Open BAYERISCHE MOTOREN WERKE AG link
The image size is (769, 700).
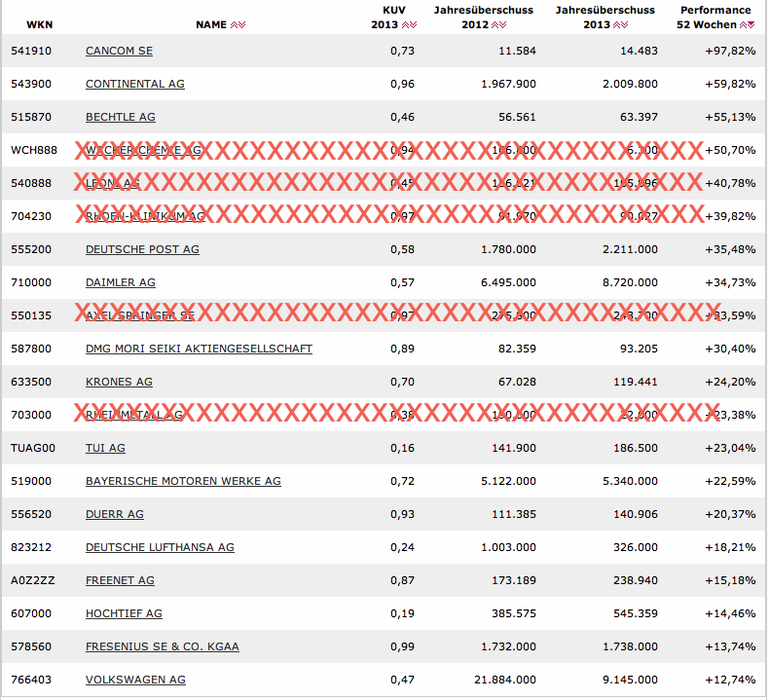point(183,481)
